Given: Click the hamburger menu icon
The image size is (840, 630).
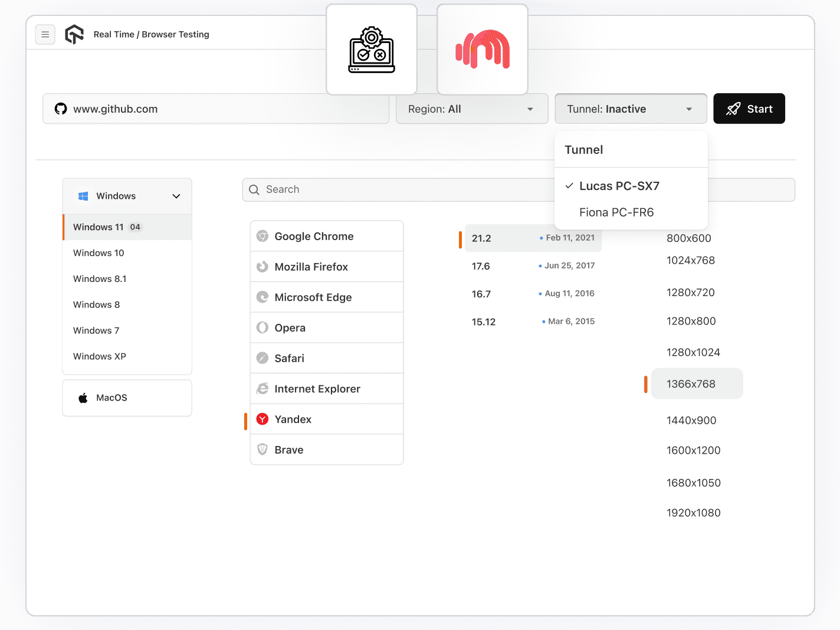Looking at the screenshot, I should pos(45,35).
